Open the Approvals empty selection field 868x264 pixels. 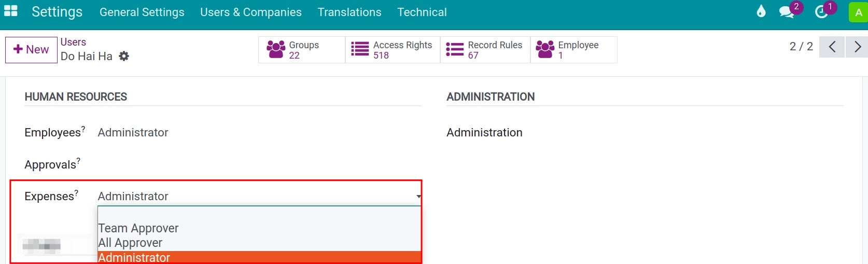pos(259,164)
